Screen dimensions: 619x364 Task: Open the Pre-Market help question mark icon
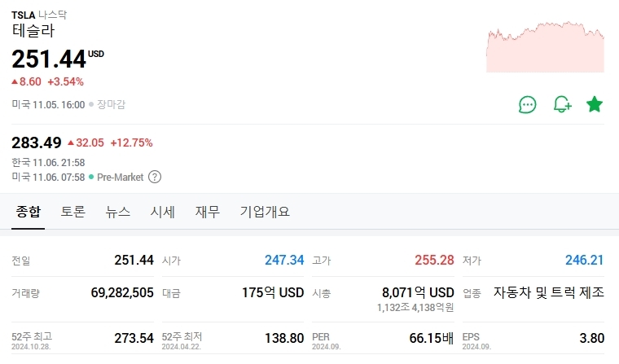155,177
